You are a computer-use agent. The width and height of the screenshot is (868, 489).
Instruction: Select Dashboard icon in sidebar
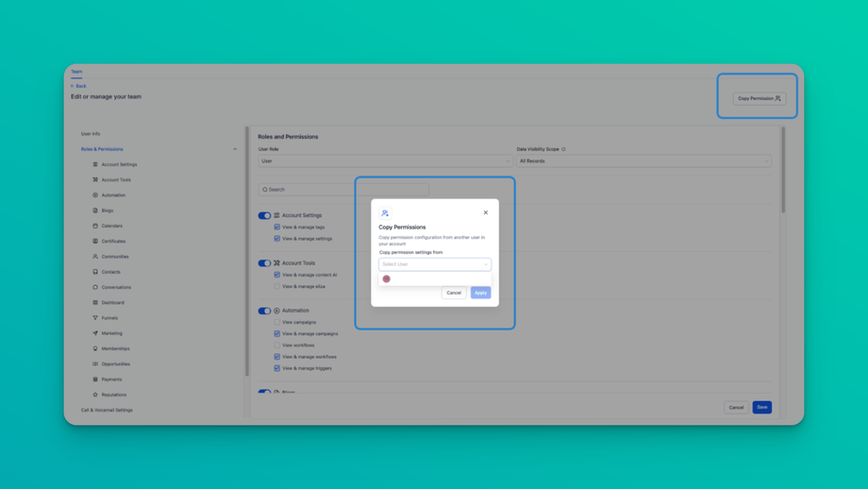coord(95,303)
